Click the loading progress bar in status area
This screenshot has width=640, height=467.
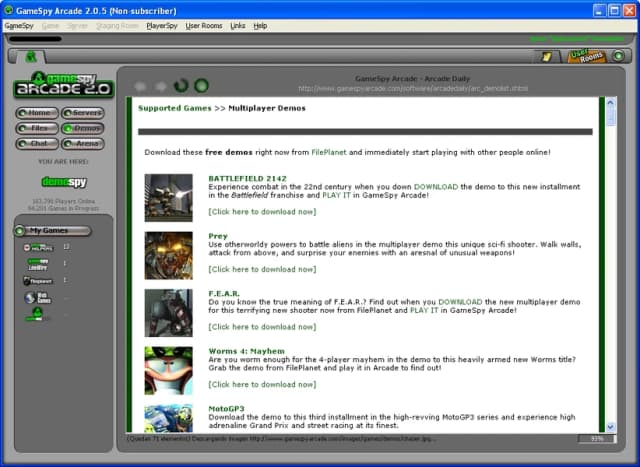click(x=596, y=439)
